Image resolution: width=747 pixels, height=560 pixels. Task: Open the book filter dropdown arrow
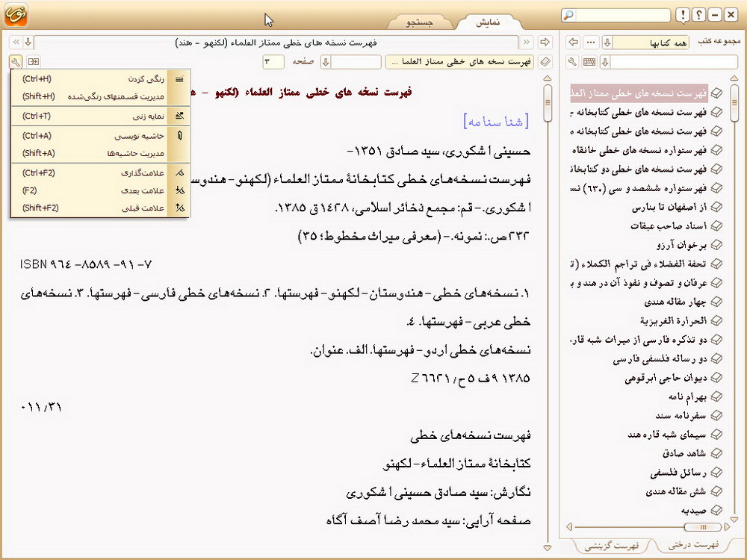[x=605, y=62]
